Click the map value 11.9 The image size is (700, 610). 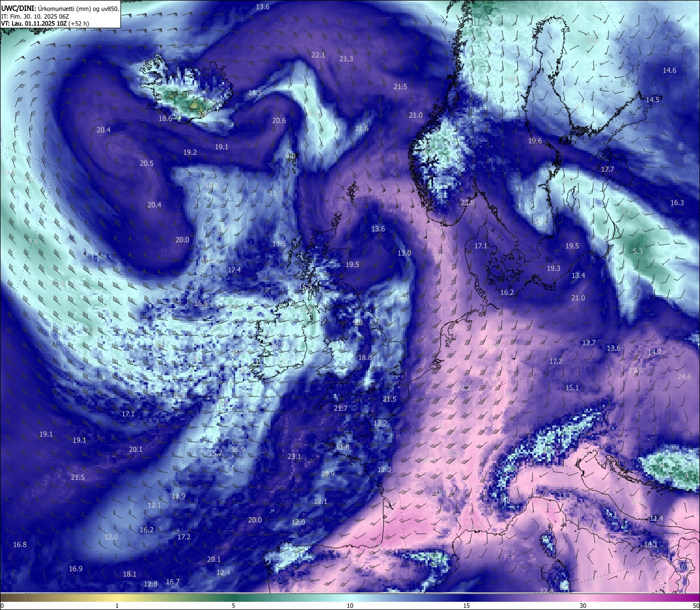[x=178, y=496]
